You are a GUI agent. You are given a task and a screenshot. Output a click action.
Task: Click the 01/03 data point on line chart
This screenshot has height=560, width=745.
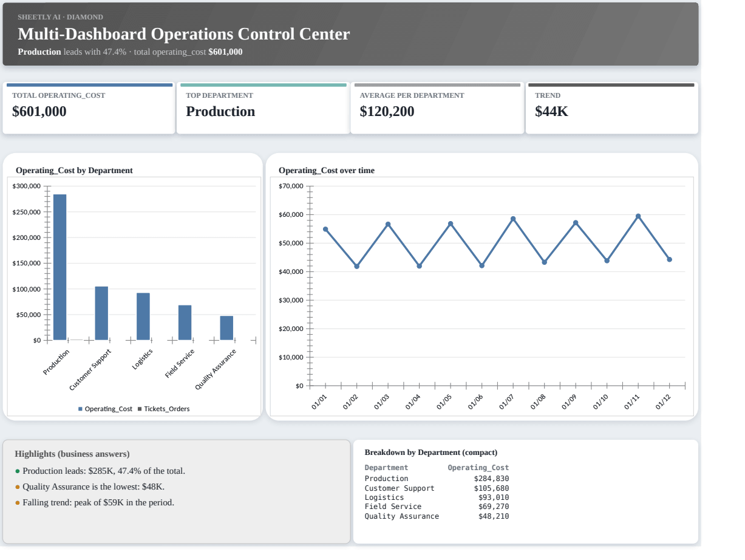388,224
